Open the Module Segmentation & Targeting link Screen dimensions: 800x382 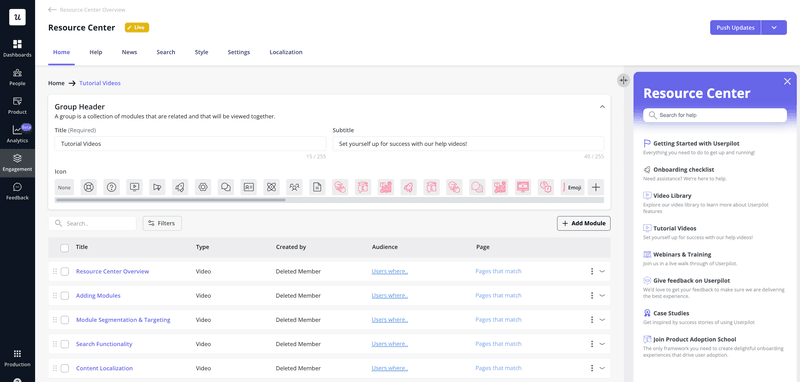[123, 320]
